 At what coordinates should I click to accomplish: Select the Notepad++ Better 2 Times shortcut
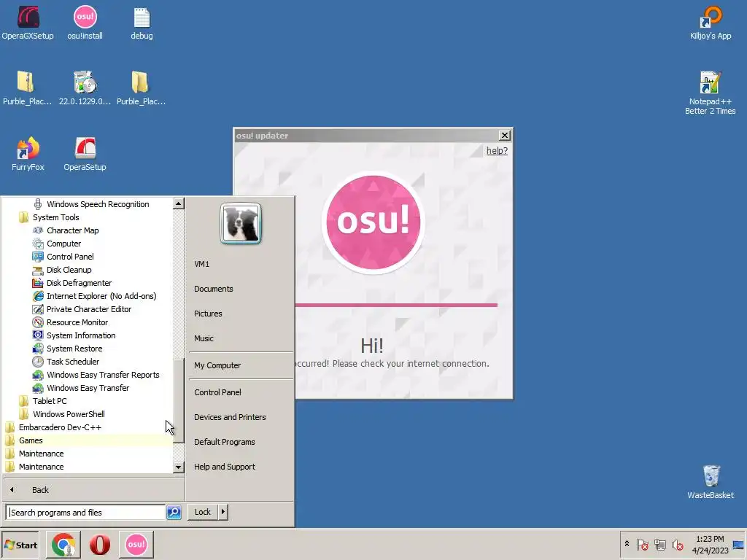[710, 93]
